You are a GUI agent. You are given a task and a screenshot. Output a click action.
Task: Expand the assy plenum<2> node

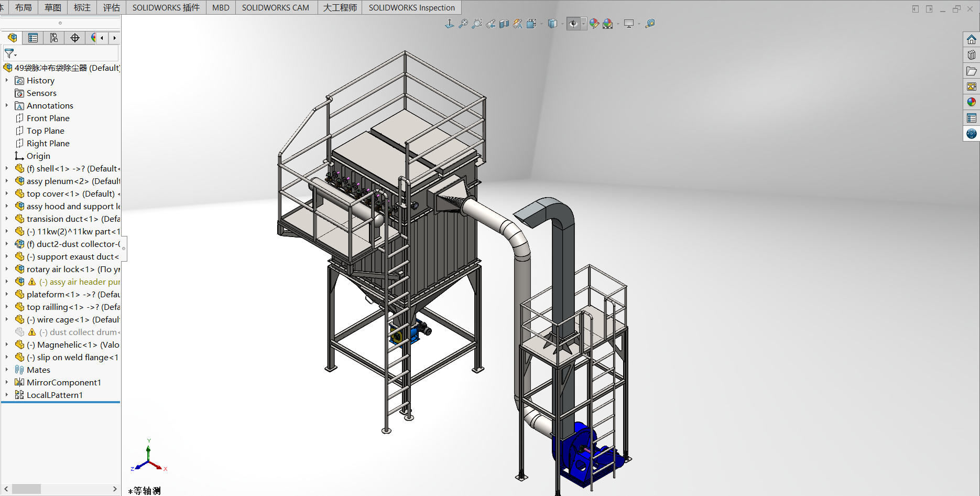(x=7, y=181)
